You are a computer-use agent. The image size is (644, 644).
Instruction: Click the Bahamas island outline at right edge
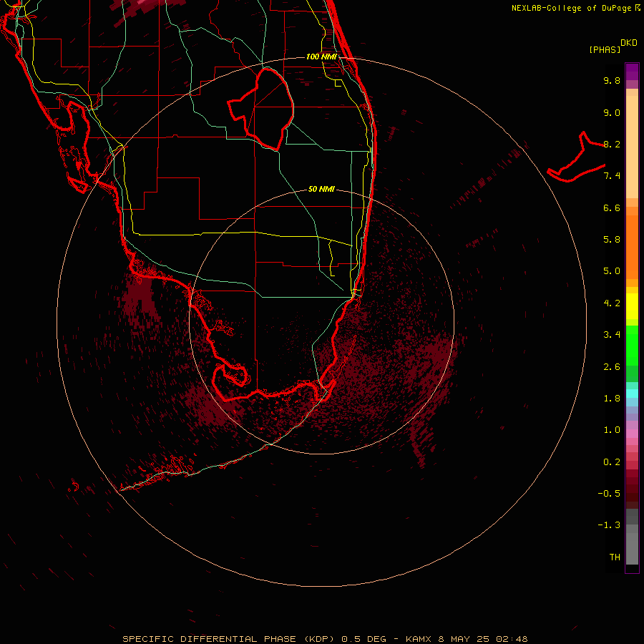pos(576,157)
